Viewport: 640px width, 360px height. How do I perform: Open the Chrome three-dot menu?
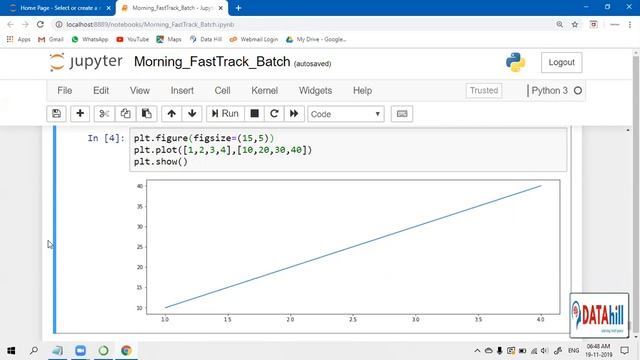pos(630,24)
